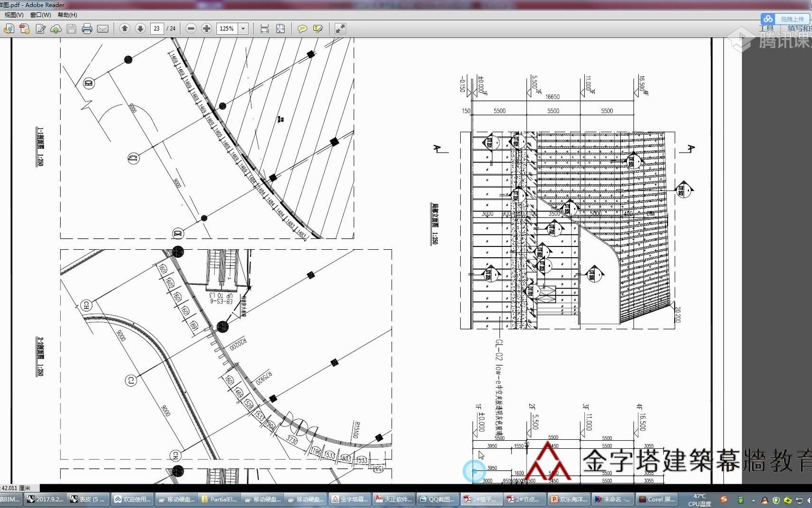Image resolution: width=812 pixels, height=508 pixels.
Task: Open the 视图(V) menu
Action: click(14, 15)
